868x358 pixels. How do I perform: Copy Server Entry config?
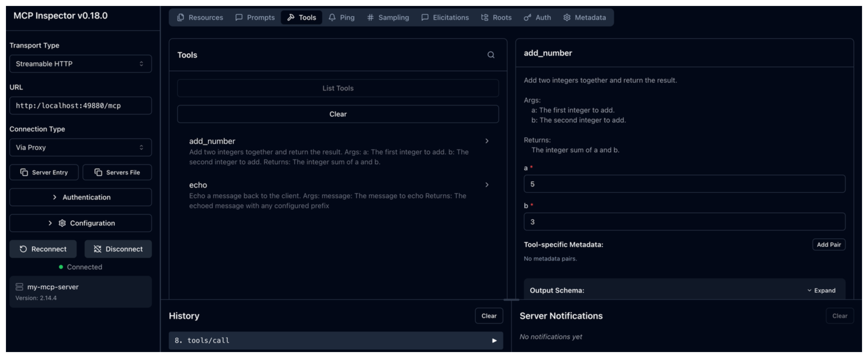pos(44,172)
